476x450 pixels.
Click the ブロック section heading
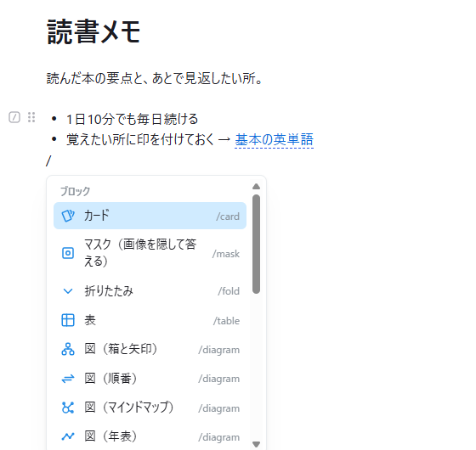click(x=76, y=191)
